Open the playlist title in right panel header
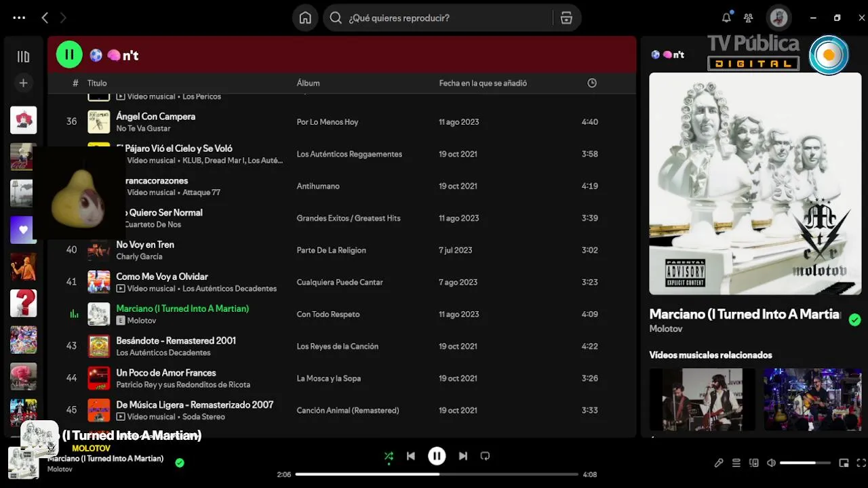This screenshot has width=868, height=488. (667, 55)
